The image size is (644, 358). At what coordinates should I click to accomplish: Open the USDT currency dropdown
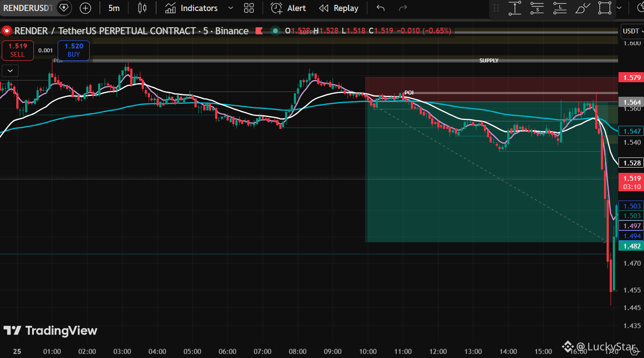pos(632,31)
